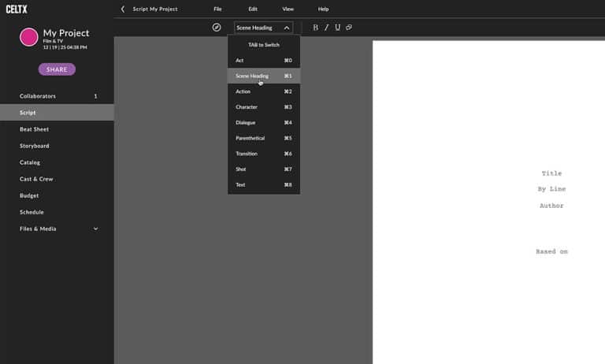
Task: Click the purple SHARE button
Action: 57,69
